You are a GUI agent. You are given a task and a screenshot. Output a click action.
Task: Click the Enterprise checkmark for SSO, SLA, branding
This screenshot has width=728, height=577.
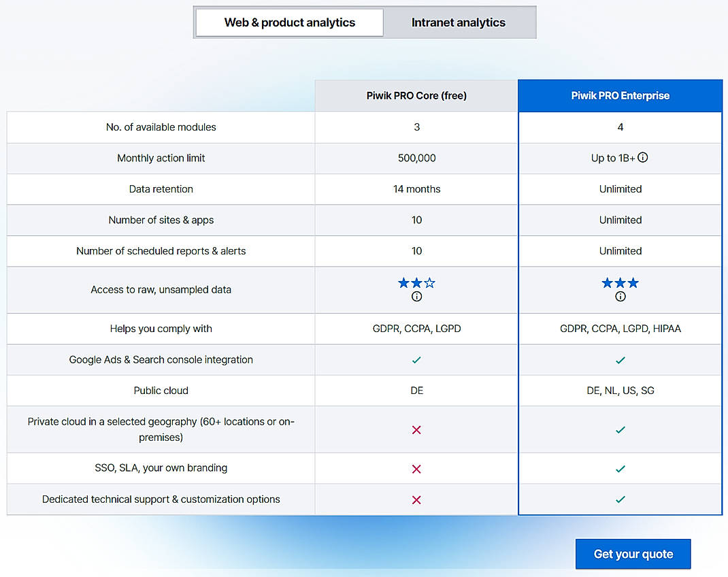pyautogui.click(x=620, y=468)
